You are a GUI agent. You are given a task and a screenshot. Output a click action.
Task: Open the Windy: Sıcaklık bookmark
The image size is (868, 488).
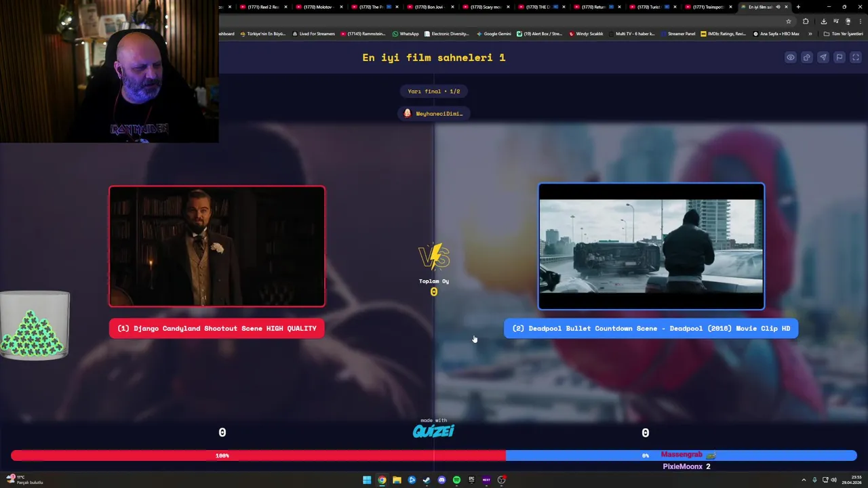tap(586, 34)
